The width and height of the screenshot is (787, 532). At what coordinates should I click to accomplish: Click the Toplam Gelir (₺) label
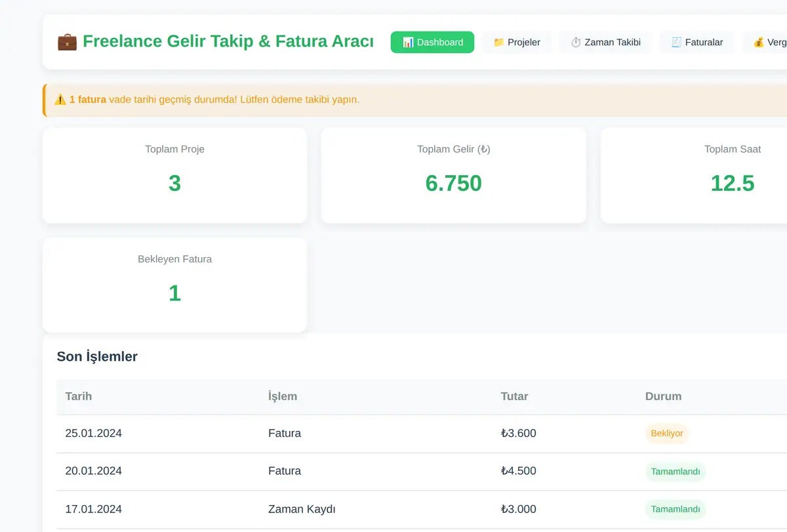(x=454, y=149)
